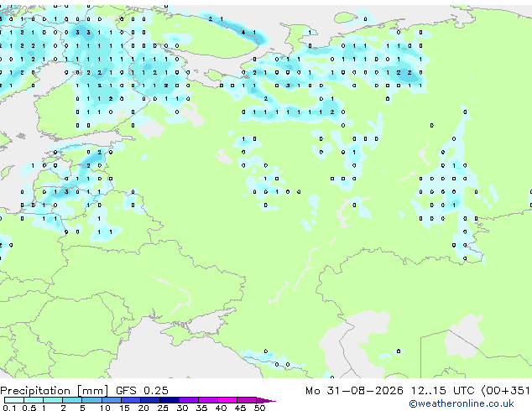Screen dimensions: 532x411
Task: Click the '0.5' legend scale label
Action: pos(29,408)
